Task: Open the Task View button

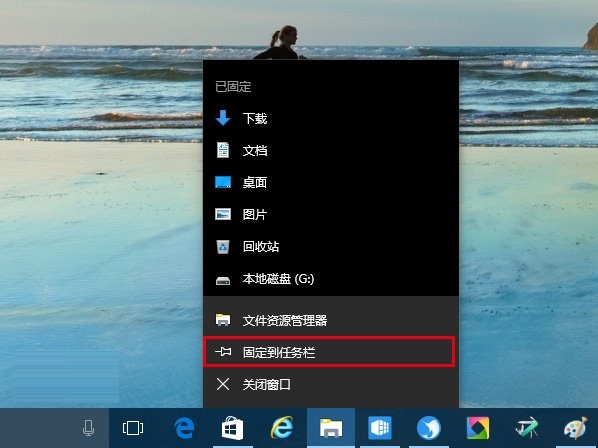Action: (x=133, y=428)
